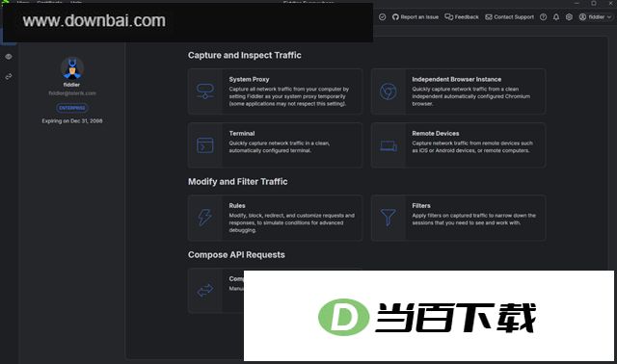Open the notifications bell

click(x=556, y=17)
